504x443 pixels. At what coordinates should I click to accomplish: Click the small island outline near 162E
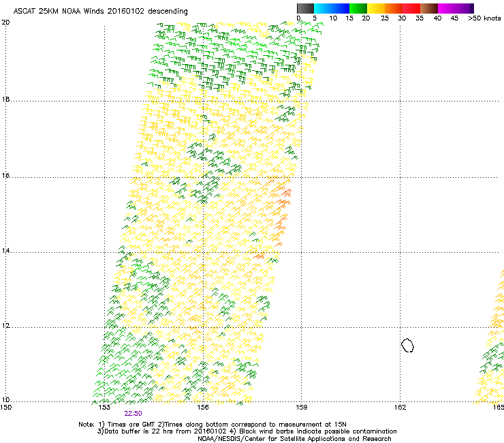click(x=407, y=345)
